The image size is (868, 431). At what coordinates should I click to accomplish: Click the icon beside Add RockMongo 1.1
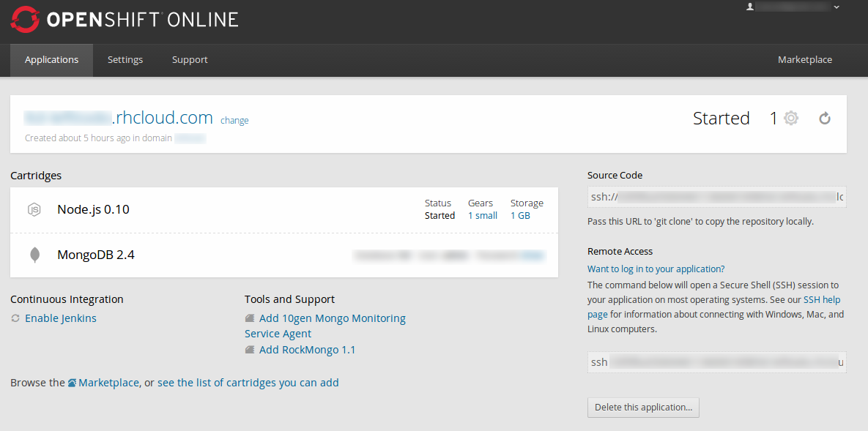point(250,351)
